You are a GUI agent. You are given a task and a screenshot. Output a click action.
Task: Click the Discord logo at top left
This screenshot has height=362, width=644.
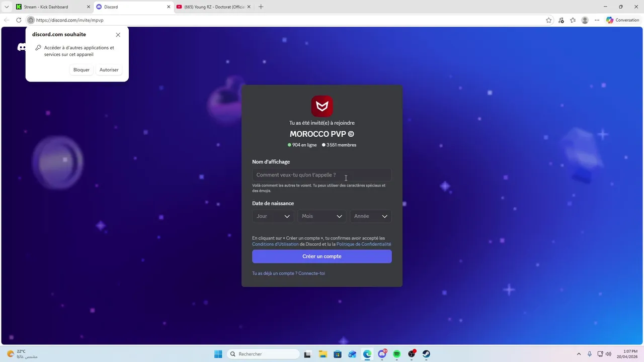[x=22, y=47]
